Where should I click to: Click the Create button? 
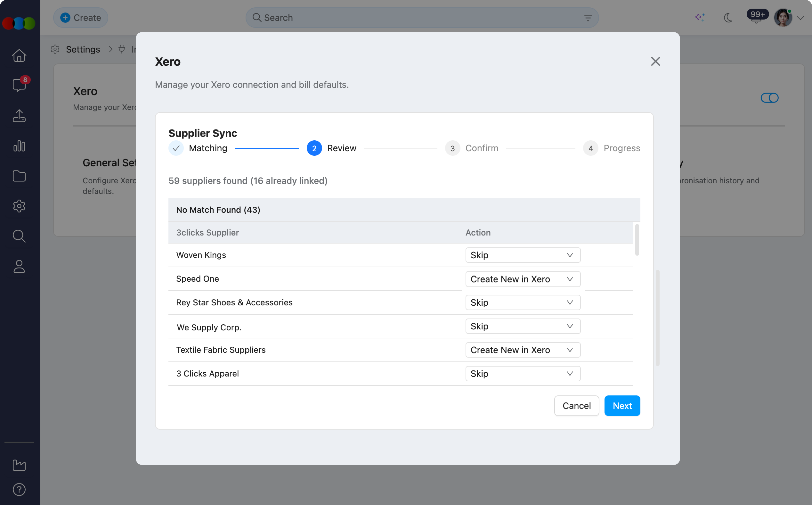[81, 18]
